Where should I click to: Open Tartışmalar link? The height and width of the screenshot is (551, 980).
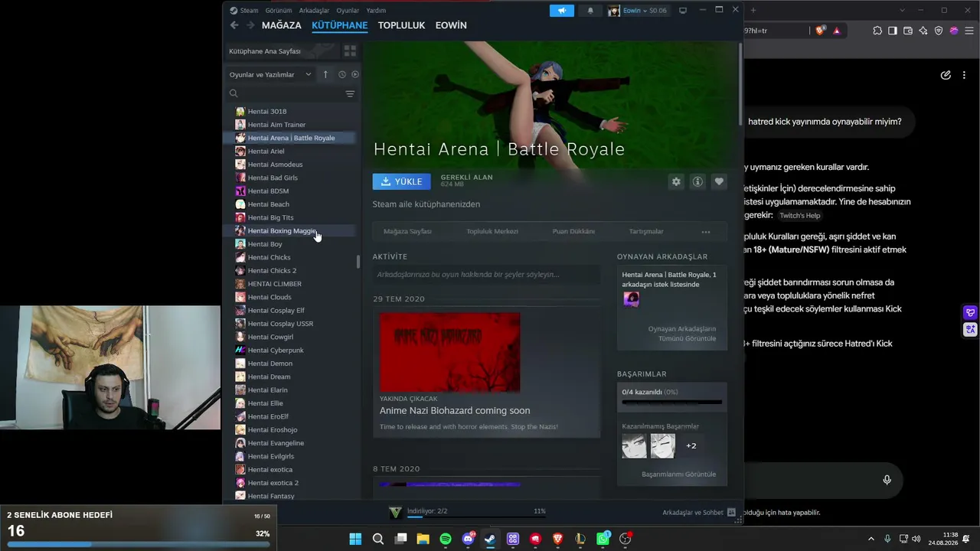(x=646, y=231)
